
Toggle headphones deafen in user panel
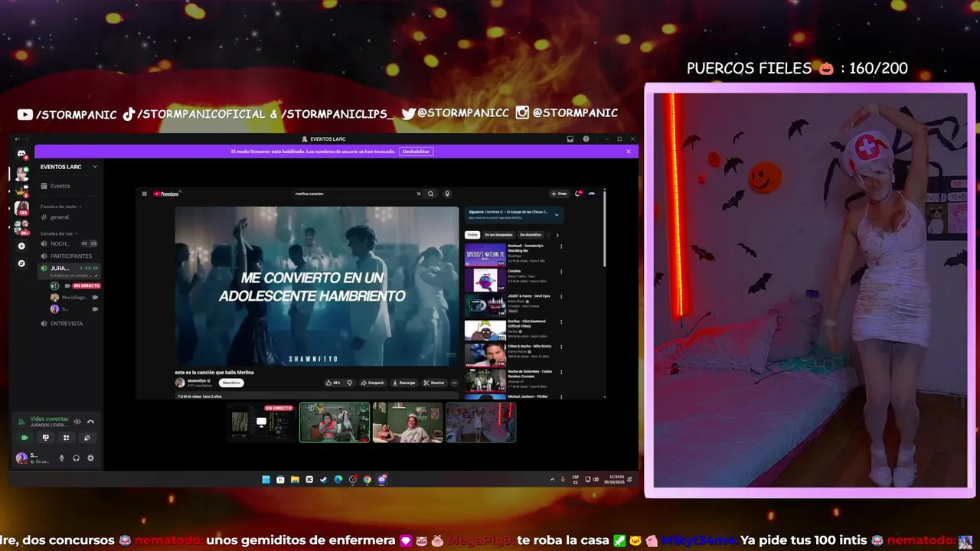[x=77, y=458]
